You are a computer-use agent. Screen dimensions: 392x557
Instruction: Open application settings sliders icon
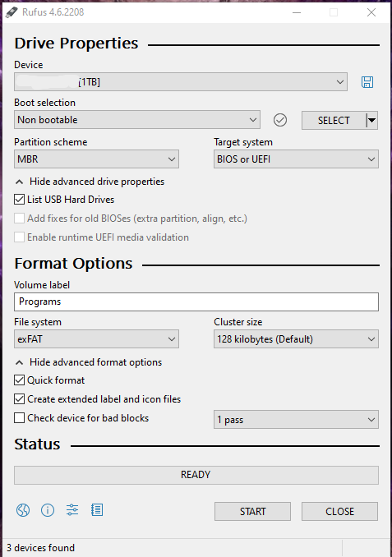pos(72,510)
